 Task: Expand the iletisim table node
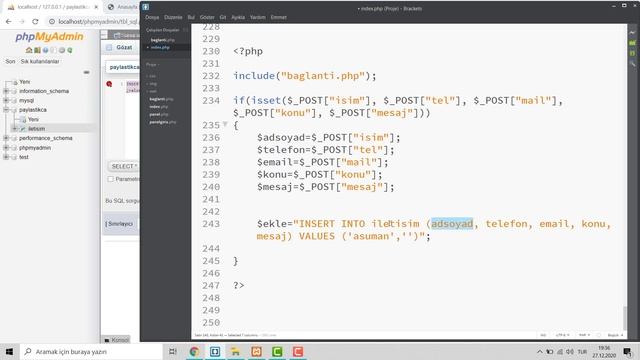[15, 129]
